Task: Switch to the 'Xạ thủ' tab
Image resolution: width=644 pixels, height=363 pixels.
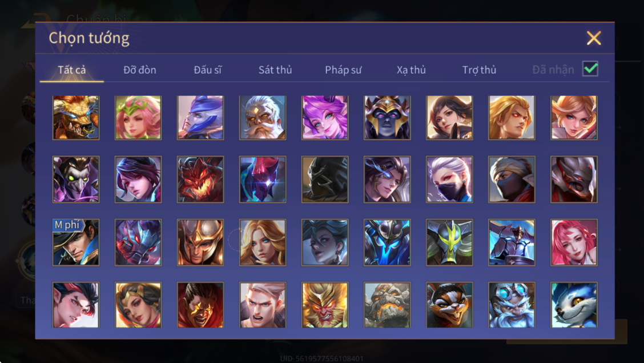Action: click(411, 70)
